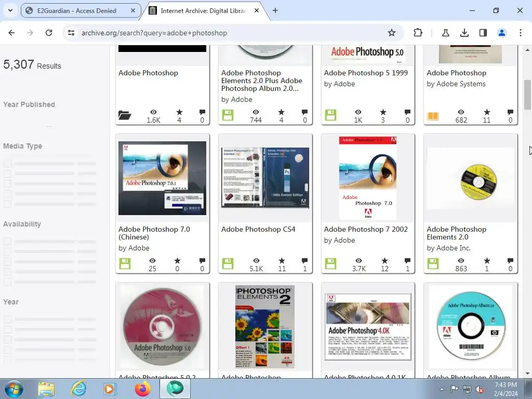Click the scrollbar down arrow

[528, 374]
